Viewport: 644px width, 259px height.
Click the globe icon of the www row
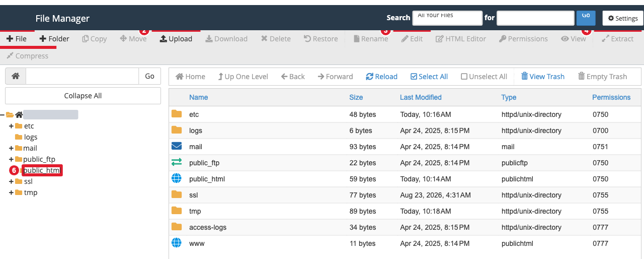(x=177, y=243)
